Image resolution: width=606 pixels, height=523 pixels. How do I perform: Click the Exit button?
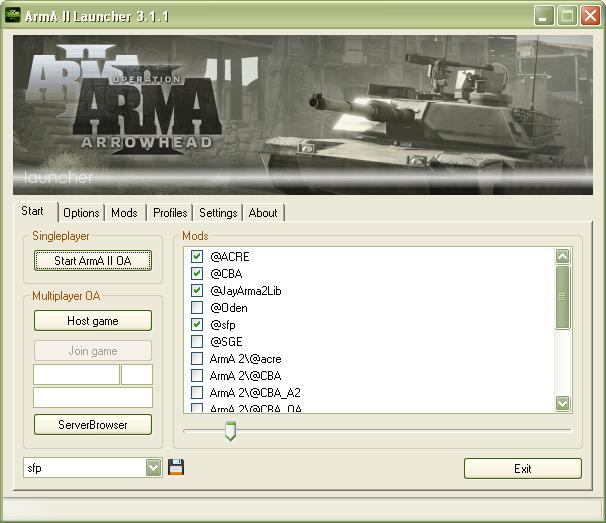click(x=523, y=469)
